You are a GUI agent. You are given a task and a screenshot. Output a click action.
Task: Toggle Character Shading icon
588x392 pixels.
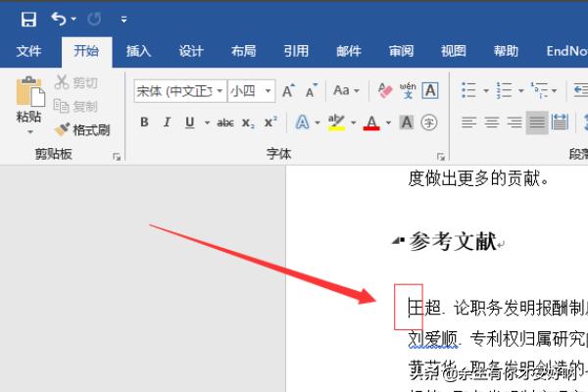click(407, 122)
